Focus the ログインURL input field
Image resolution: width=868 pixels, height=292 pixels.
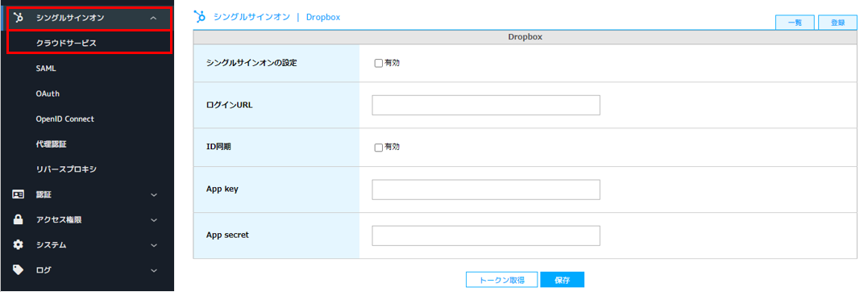coord(486,106)
